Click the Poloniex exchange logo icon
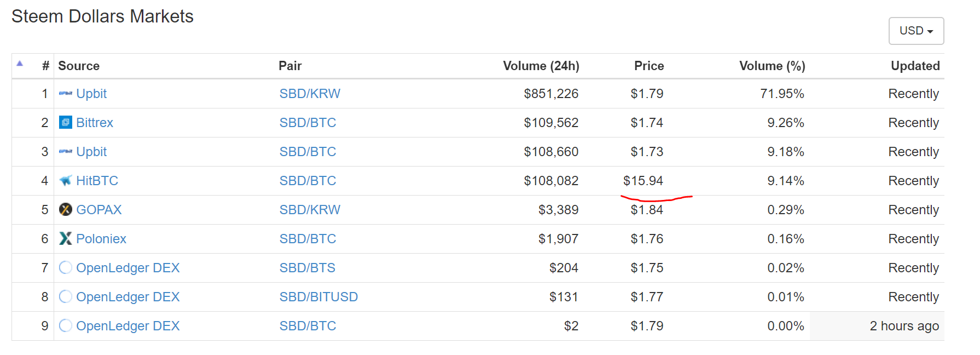 pyautogui.click(x=66, y=238)
